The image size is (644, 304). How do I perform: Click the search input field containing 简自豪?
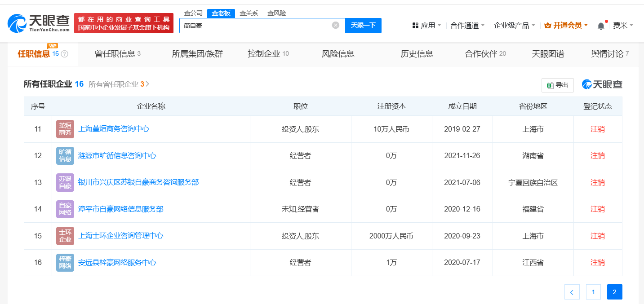click(254, 26)
